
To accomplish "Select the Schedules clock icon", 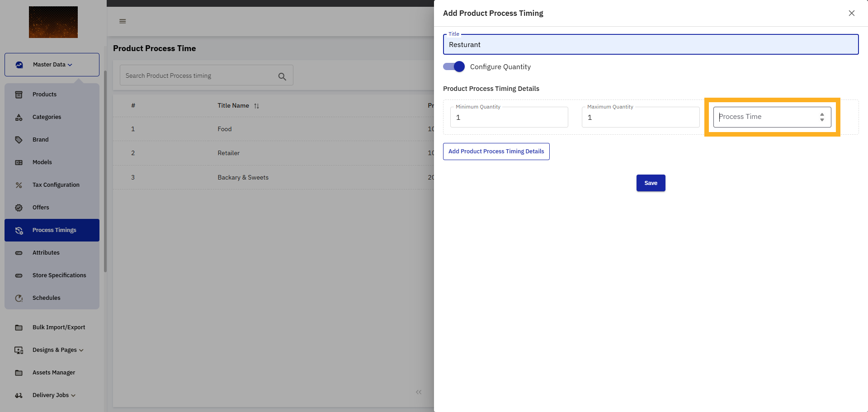I will tap(19, 298).
